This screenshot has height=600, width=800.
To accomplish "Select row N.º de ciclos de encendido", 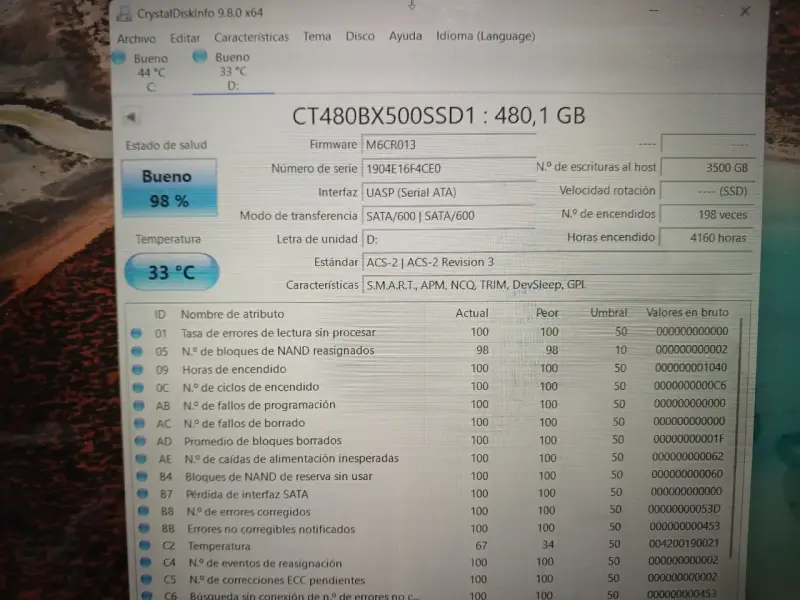I will point(431,387).
